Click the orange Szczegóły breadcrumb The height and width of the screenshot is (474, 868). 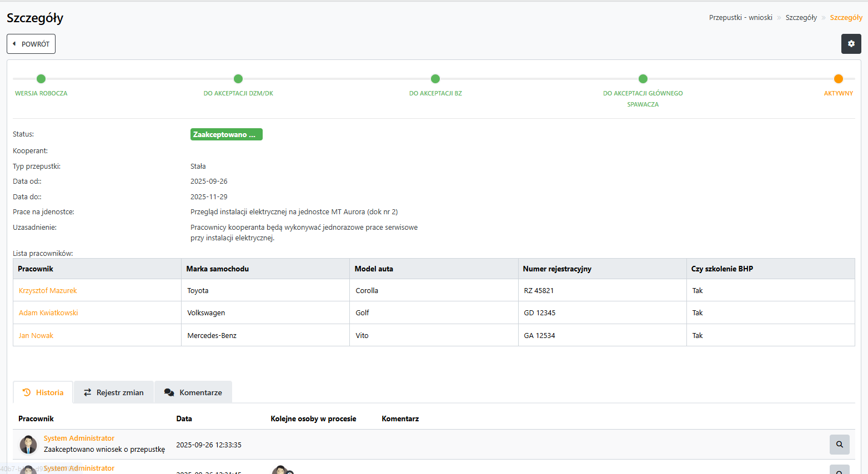pos(846,18)
